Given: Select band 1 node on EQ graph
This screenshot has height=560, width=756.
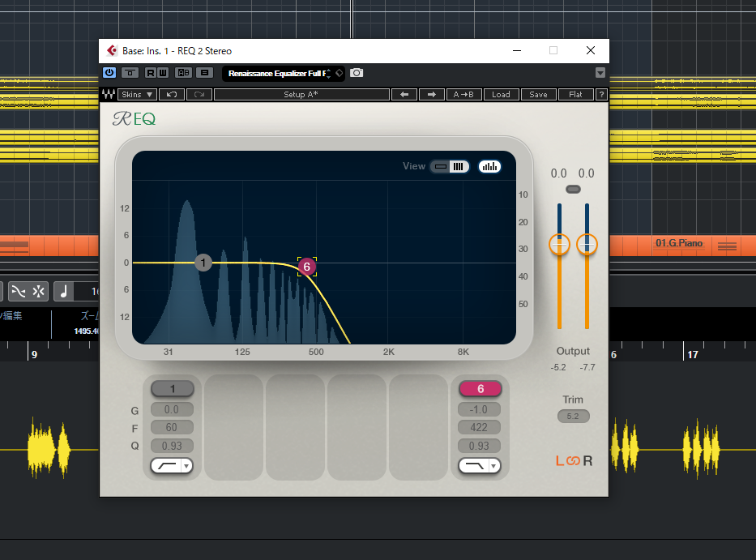Looking at the screenshot, I should (x=203, y=263).
